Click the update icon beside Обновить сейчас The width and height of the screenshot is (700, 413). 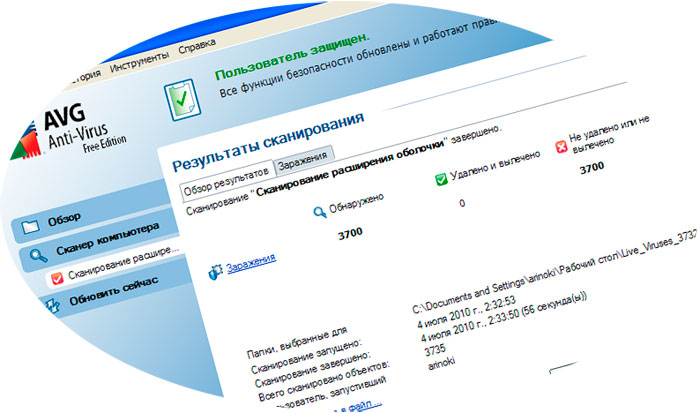click(x=54, y=306)
